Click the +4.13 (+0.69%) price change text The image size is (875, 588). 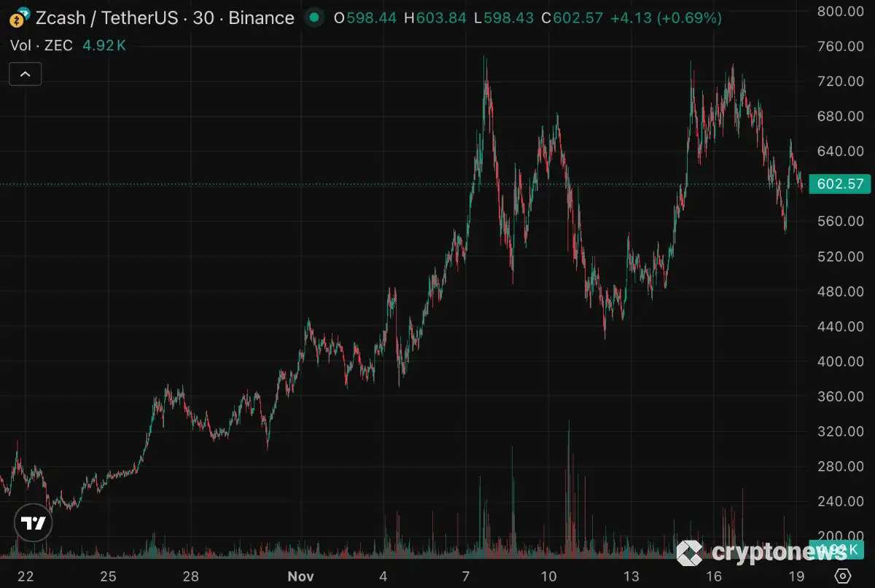[x=666, y=17]
